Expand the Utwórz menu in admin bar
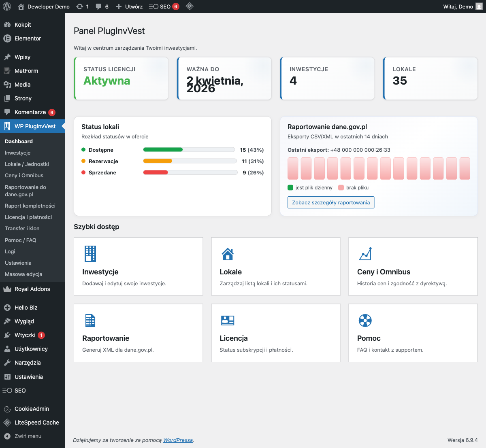The height and width of the screenshot is (448, 486). coord(129,6)
